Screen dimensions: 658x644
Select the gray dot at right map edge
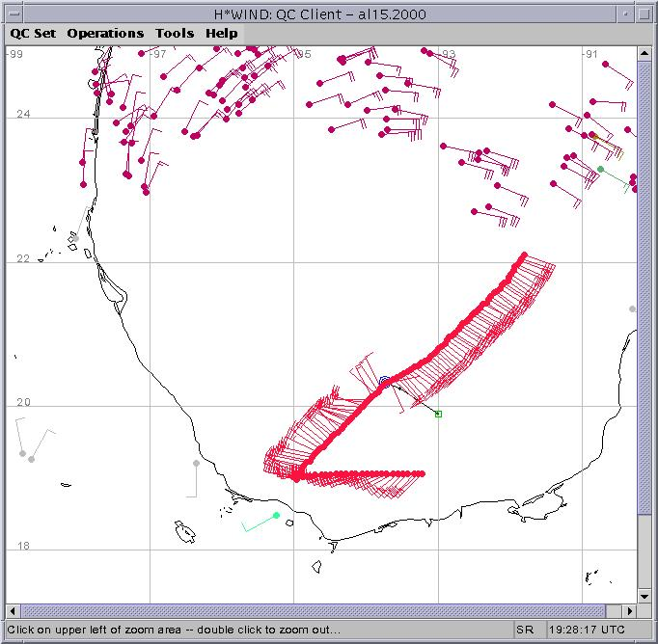point(633,309)
